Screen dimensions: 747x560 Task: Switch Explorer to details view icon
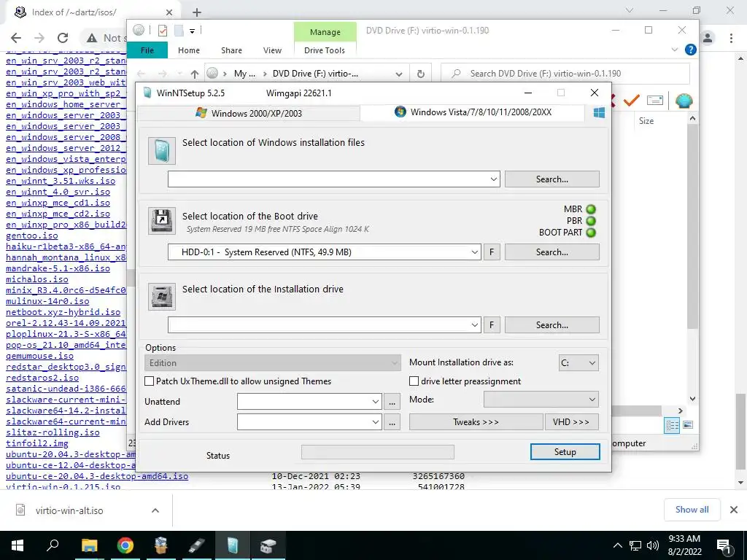point(672,425)
